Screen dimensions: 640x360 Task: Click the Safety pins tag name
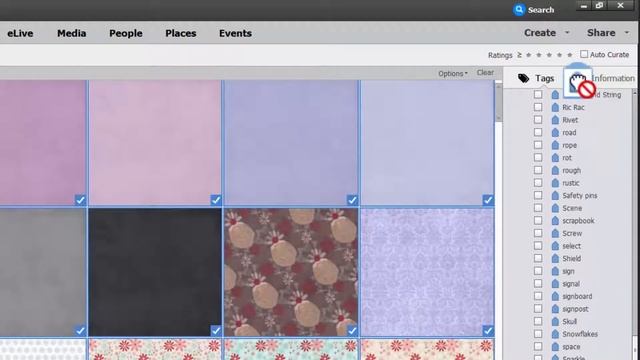(x=580, y=196)
